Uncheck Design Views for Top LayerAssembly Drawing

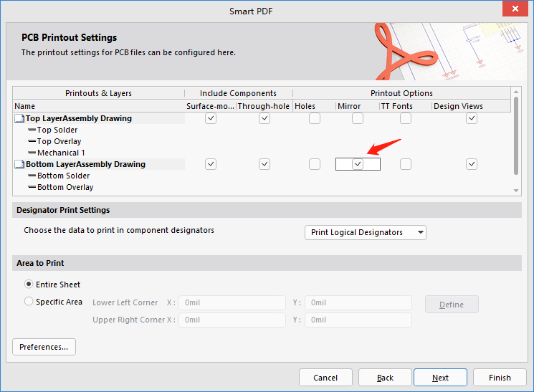(472, 119)
